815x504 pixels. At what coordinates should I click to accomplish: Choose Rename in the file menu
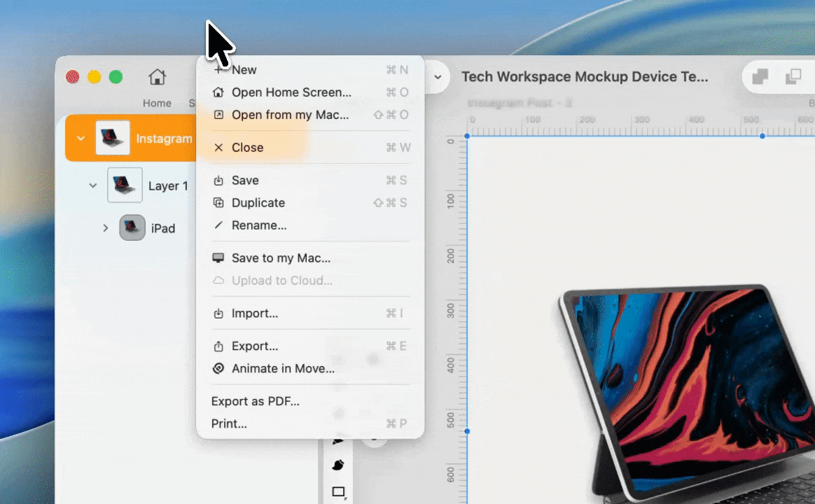[x=259, y=225]
